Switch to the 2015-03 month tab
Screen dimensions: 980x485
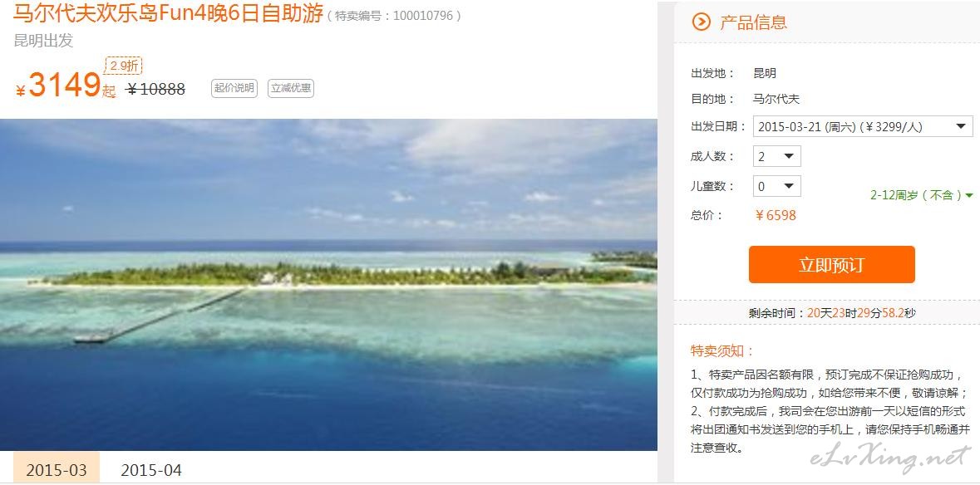pos(57,469)
